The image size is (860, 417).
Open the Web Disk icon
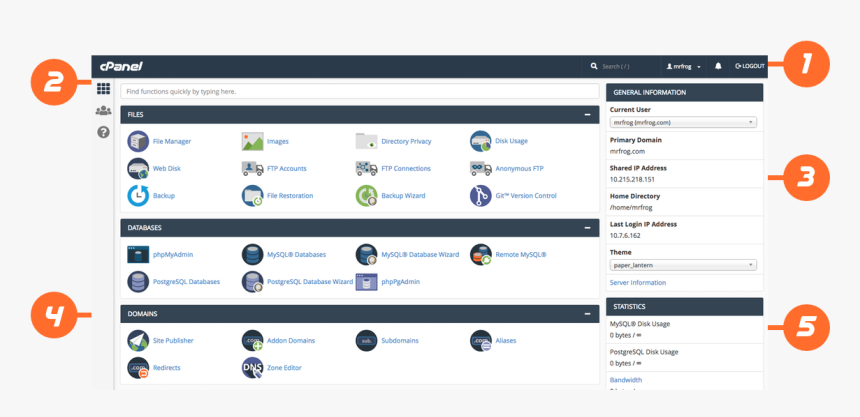[138, 168]
